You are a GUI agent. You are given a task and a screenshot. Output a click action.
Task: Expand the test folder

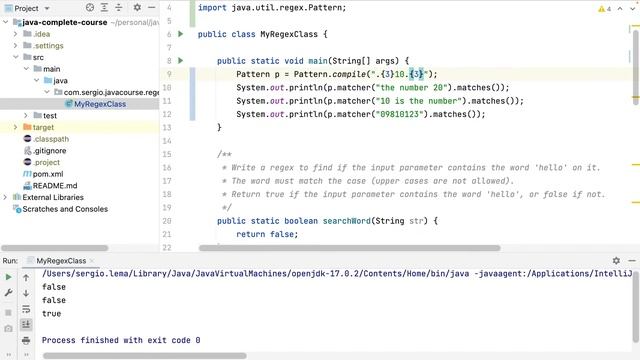(x=26, y=116)
